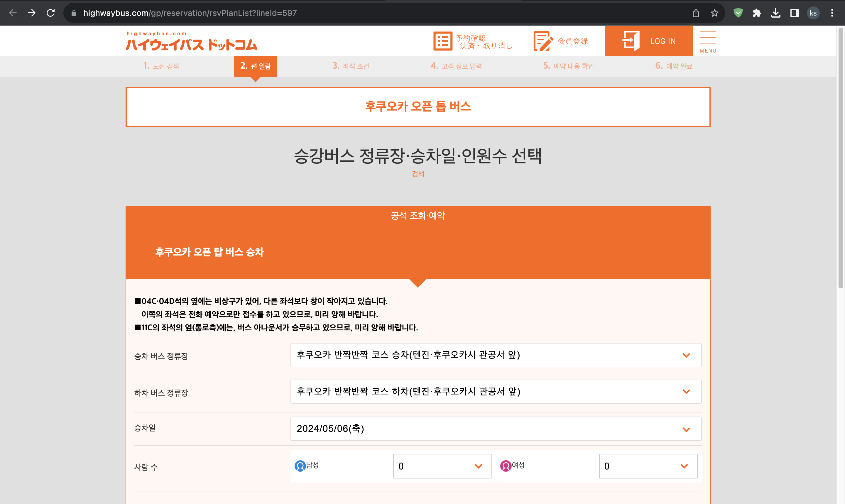
Task: Click the 이쪽의 좌석은 전화 예약 notice line
Action: pos(259,314)
